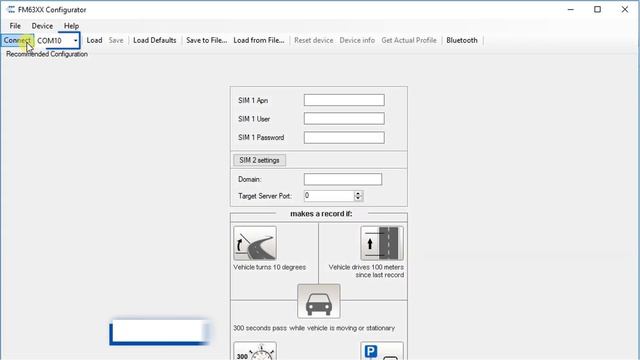Click the Connect toolbar button
This screenshot has height=360, width=640.
point(17,40)
